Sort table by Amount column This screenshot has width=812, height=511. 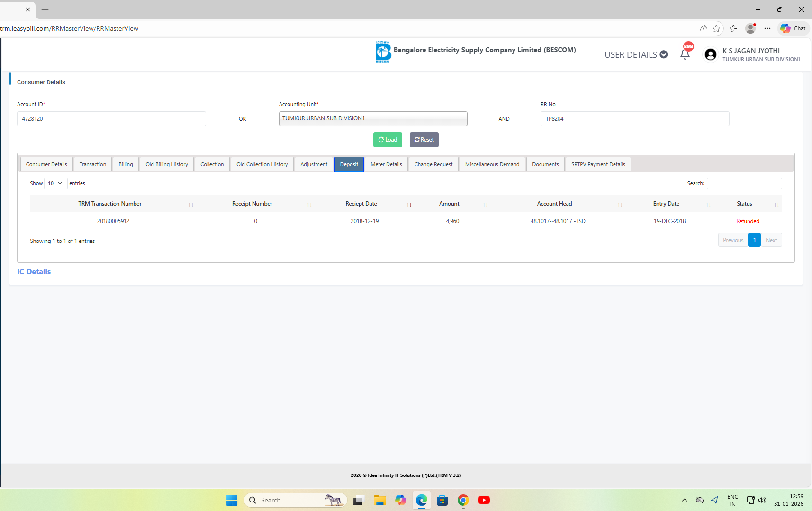(x=449, y=204)
